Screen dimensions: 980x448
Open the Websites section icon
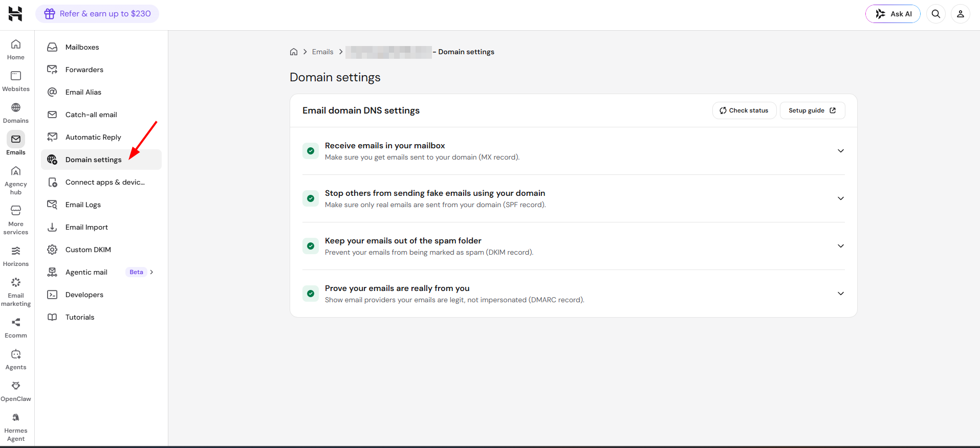(x=16, y=76)
